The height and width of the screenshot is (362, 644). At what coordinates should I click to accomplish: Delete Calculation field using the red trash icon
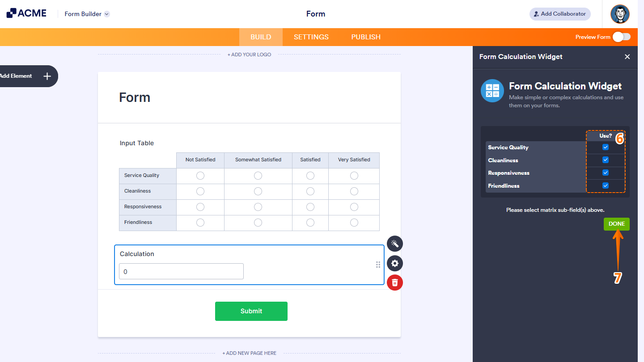click(394, 282)
